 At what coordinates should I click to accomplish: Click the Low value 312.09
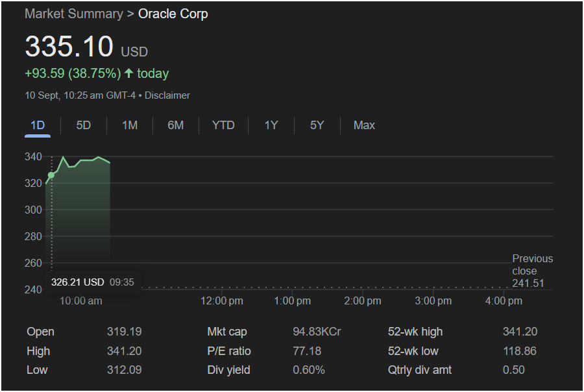124,370
